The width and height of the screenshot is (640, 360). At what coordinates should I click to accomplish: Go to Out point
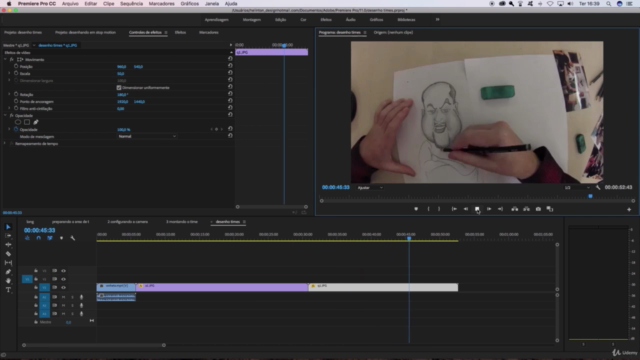click(500, 209)
